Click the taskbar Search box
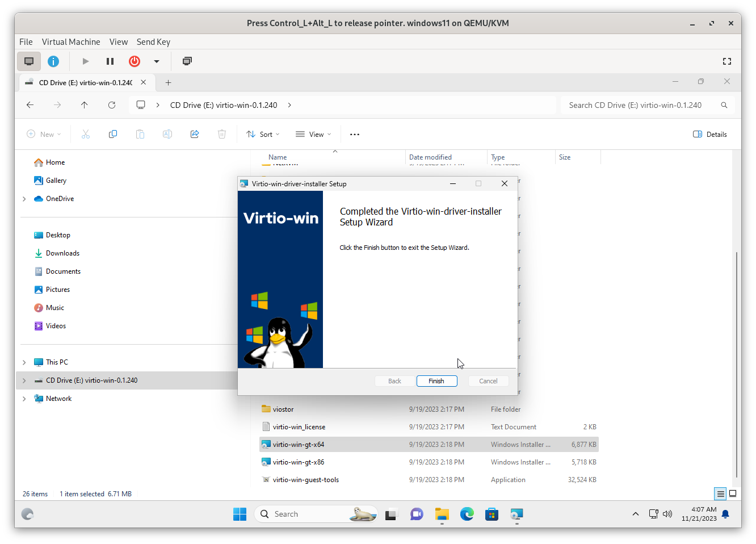The image size is (756, 544). [316, 514]
